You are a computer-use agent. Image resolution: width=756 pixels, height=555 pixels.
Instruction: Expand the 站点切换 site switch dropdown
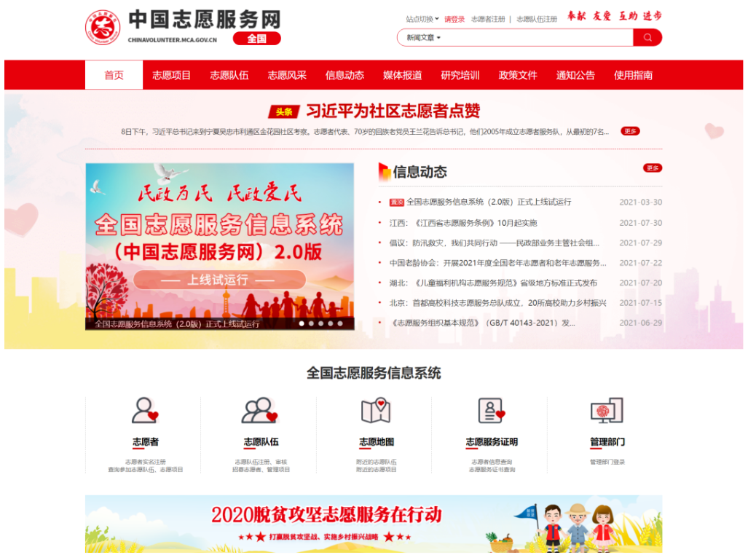[422, 19]
